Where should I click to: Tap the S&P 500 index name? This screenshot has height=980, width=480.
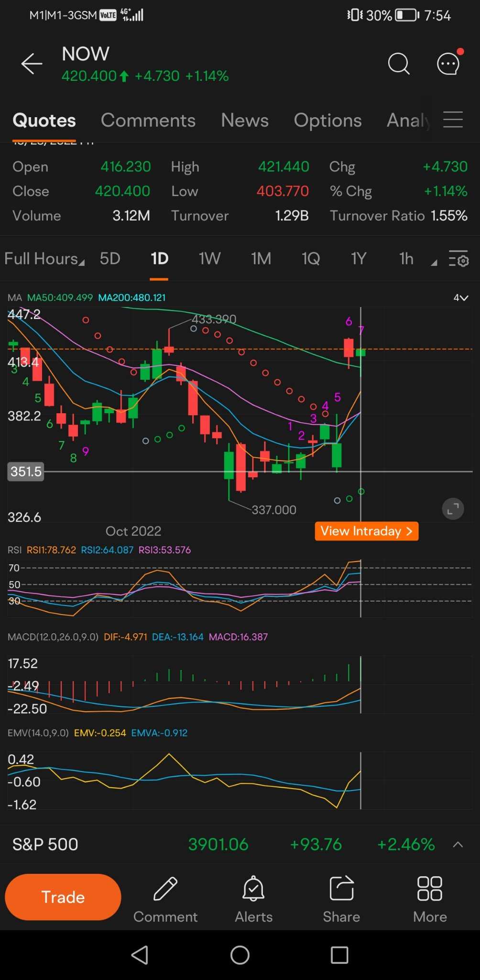click(x=45, y=844)
